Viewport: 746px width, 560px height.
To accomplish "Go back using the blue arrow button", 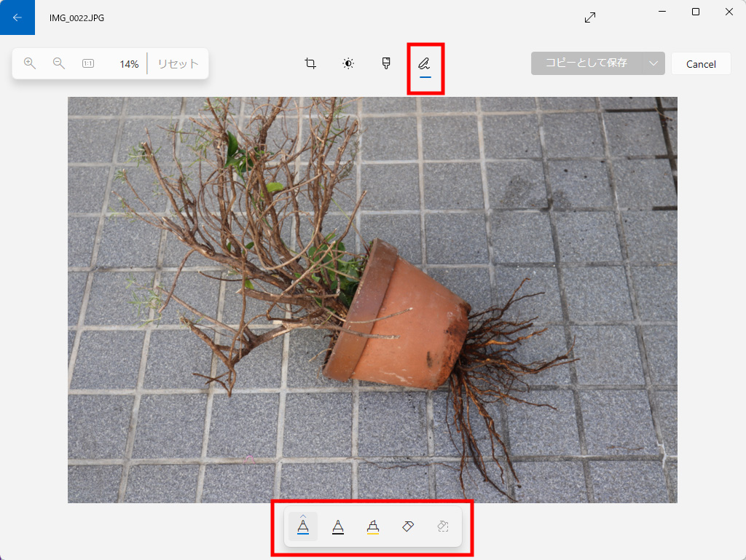I will tap(17, 17).
